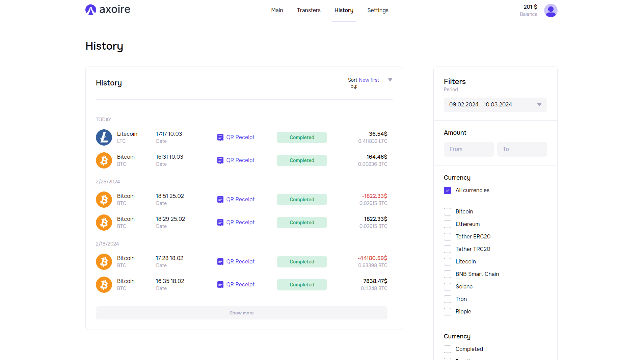
Task: Check the Completed status filter
Action: pyautogui.click(x=448, y=349)
